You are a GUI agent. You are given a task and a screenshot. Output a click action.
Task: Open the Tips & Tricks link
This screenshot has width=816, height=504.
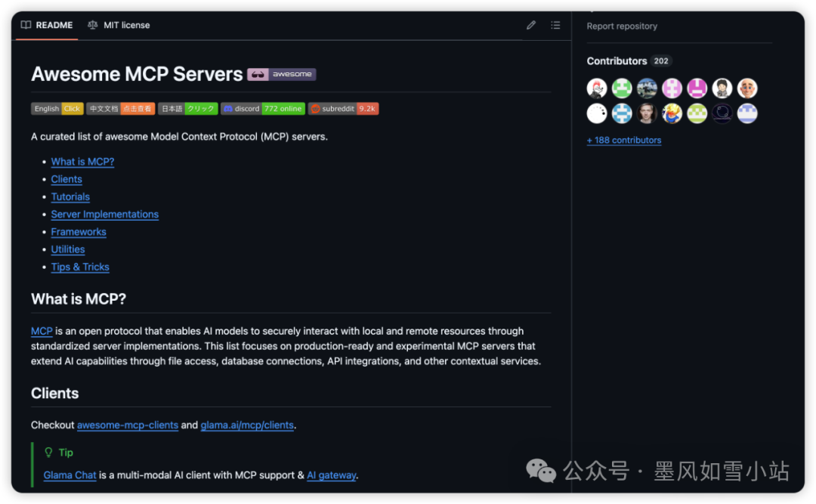pyautogui.click(x=80, y=267)
